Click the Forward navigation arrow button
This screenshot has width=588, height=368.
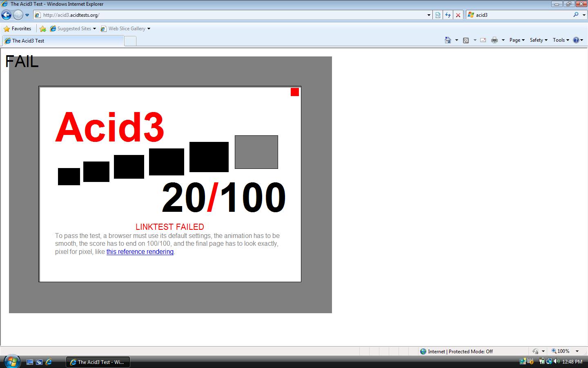(x=18, y=15)
